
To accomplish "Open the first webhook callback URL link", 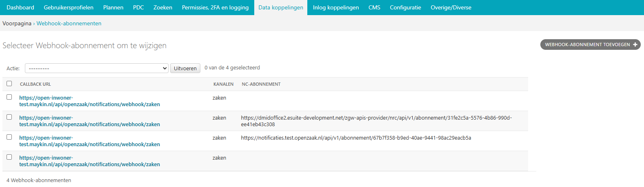I will point(89,101).
